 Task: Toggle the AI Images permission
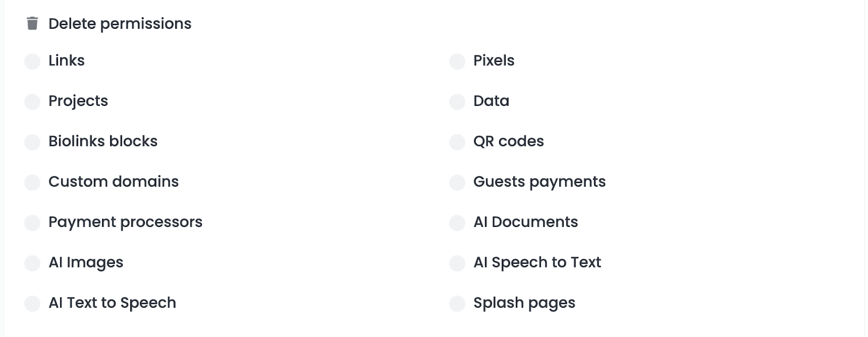(x=33, y=263)
